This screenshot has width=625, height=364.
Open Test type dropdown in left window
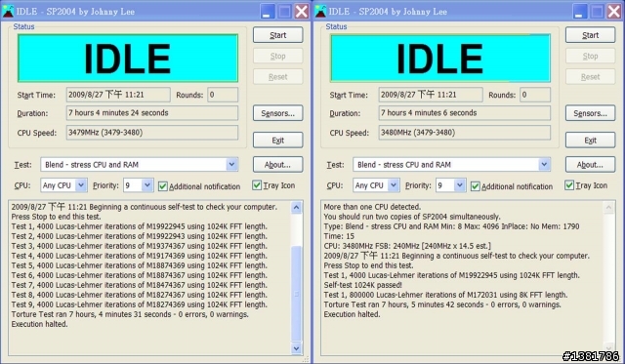pos(232,165)
